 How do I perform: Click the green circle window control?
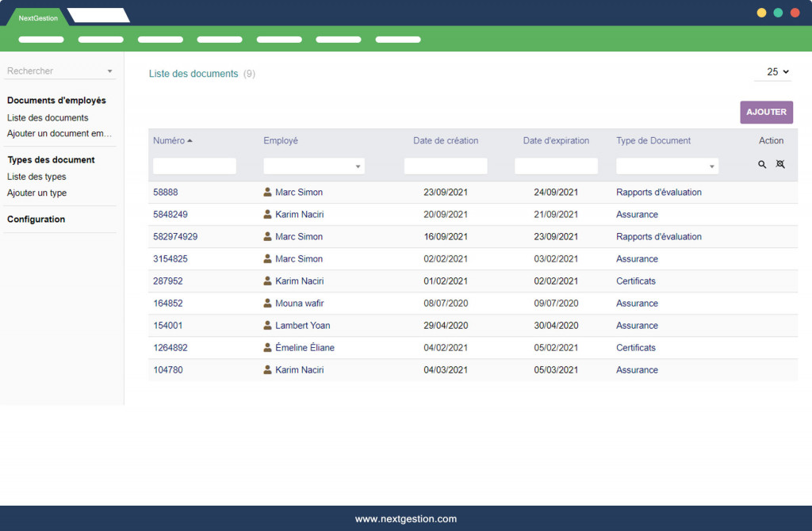(778, 13)
